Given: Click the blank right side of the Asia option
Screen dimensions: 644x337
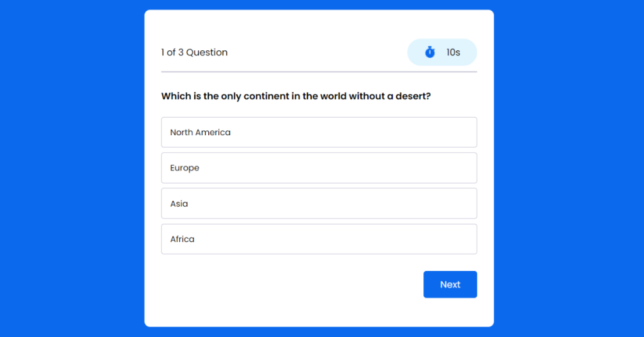Looking at the screenshot, I should pyautogui.click(x=409, y=204).
